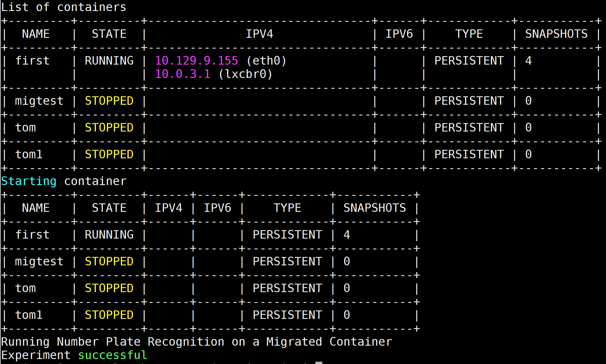Click the (lxcbr0) interface label

(x=245, y=74)
